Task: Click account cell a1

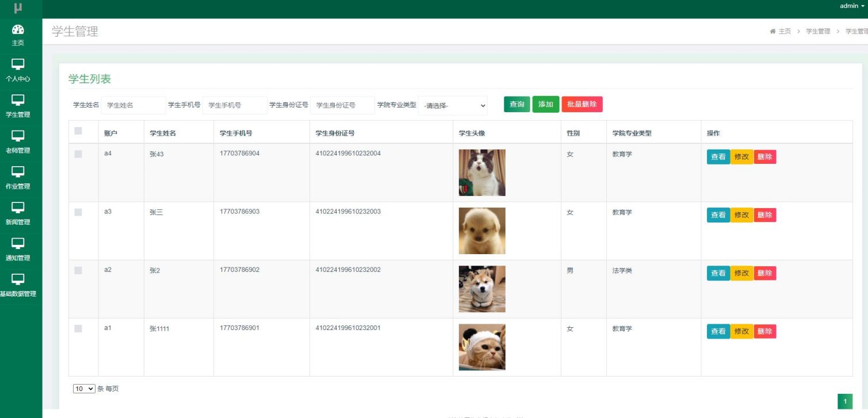Action: coord(108,328)
